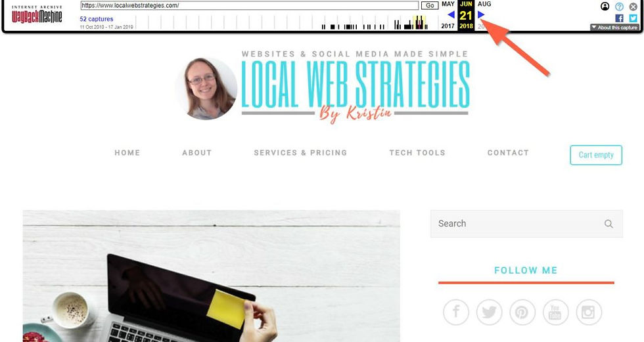Open the Wayback Machine help icon

619,7
